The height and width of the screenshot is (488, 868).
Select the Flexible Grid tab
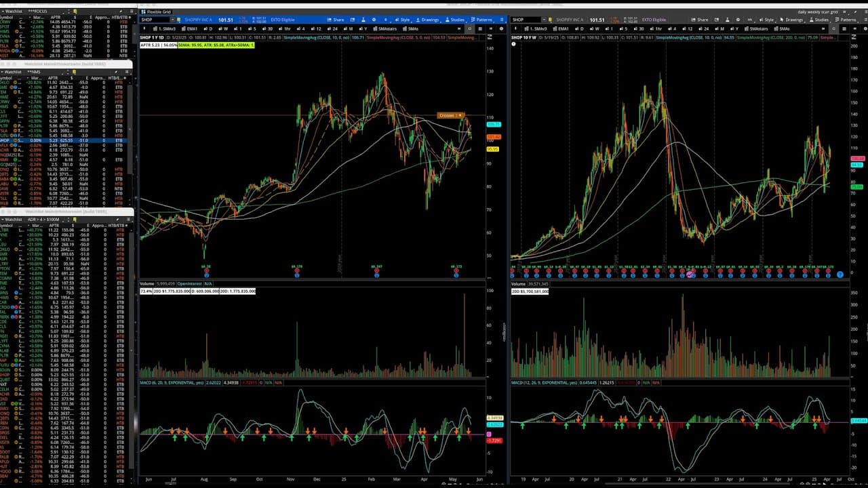pyautogui.click(x=157, y=12)
